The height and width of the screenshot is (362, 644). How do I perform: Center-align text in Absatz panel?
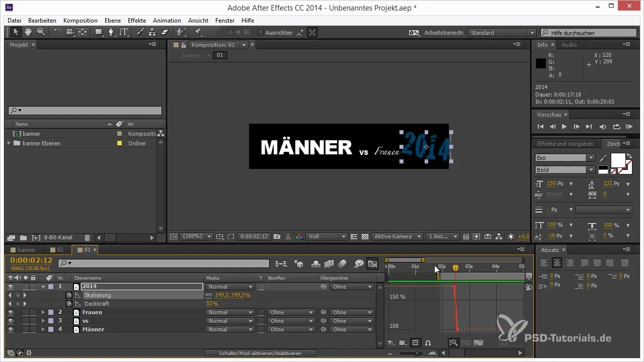(557, 263)
